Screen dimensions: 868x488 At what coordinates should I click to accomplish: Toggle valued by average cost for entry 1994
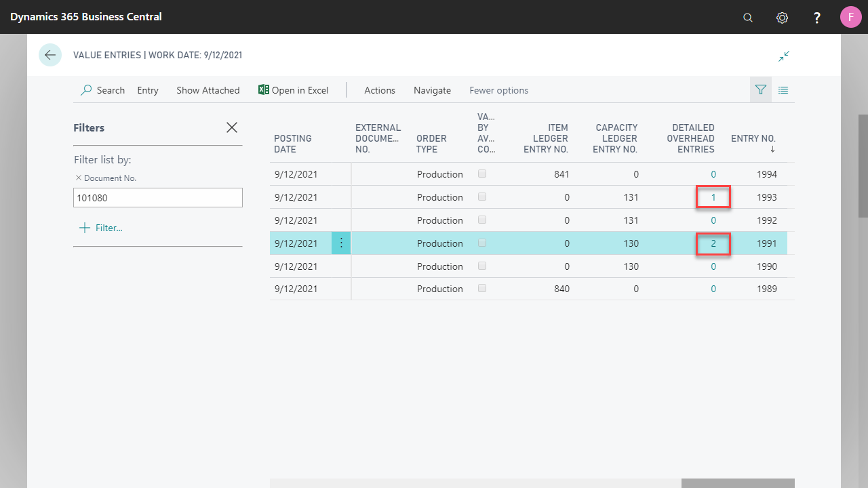click(x=482, y=174)
